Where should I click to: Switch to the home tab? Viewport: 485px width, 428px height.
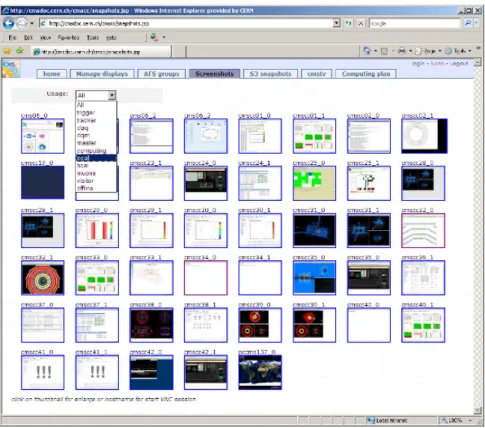[x=52, y=74]
